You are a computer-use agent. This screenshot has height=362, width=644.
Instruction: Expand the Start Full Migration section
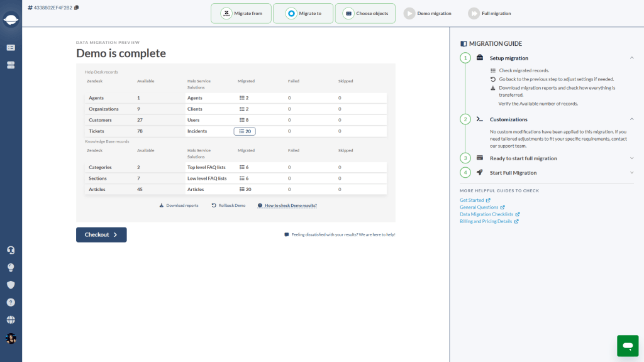tap(631, 173)
